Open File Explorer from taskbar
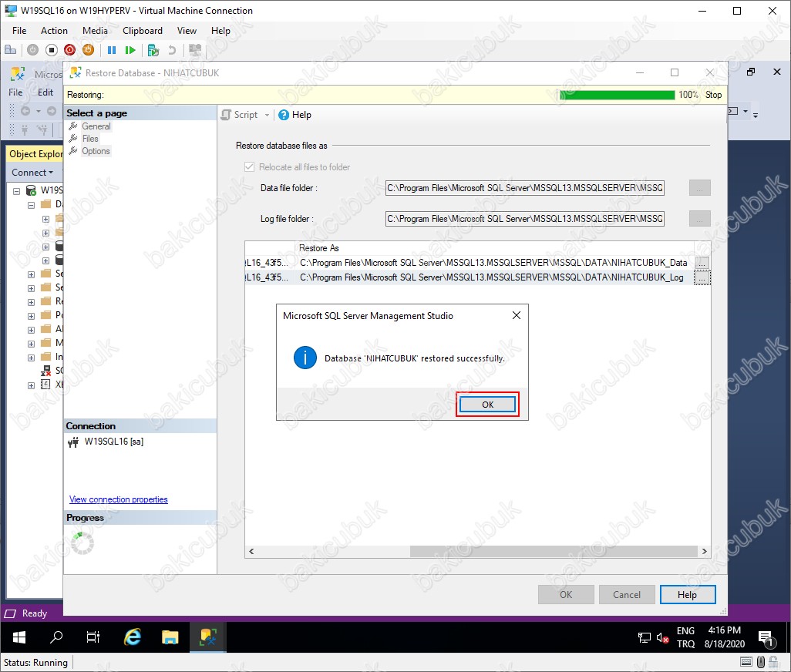The width and height of the screenshot is (791, 672). (170, 637)
